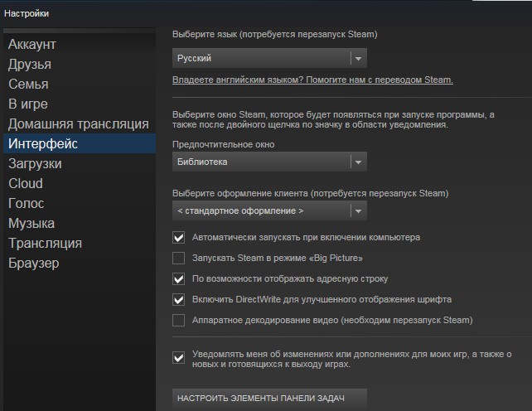Image resolution: width=532 pixels, height=411 pixels.
Task: Click the Выберите оформление клиента label
Action: click(x=311, y=193)
